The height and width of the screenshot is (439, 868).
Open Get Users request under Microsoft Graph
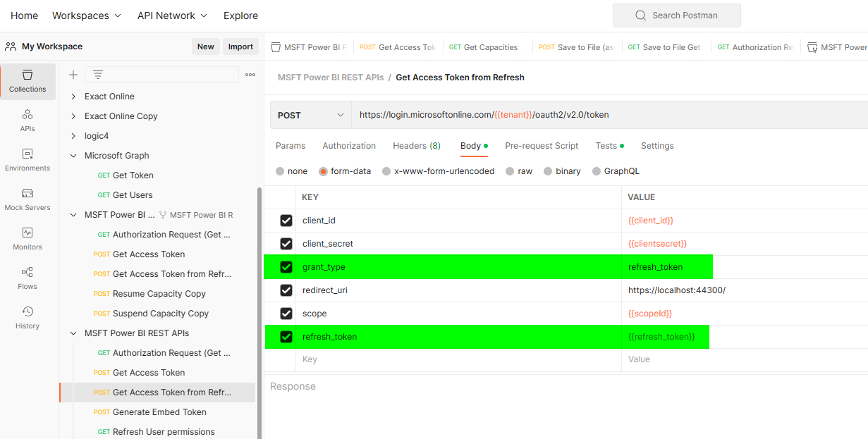133,195
